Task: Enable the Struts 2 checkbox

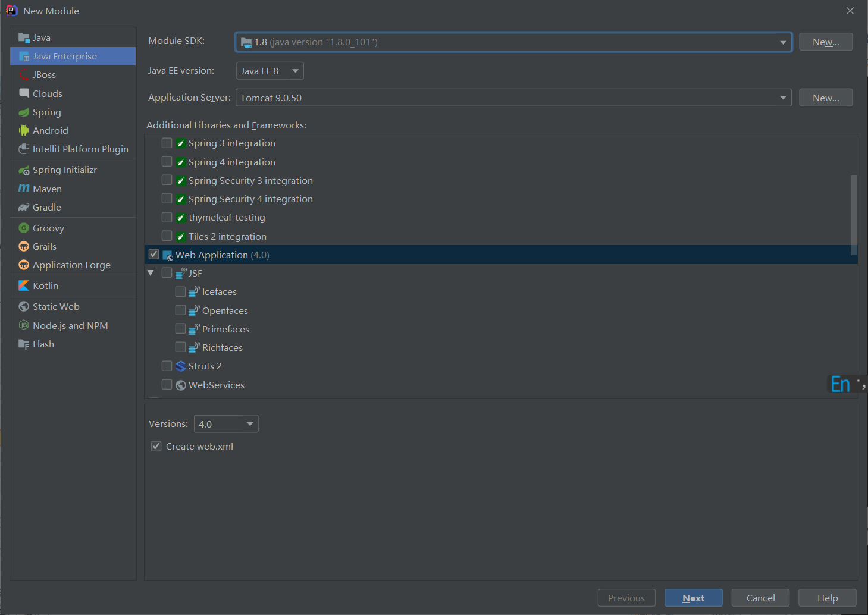Action: tap(167, 366)
